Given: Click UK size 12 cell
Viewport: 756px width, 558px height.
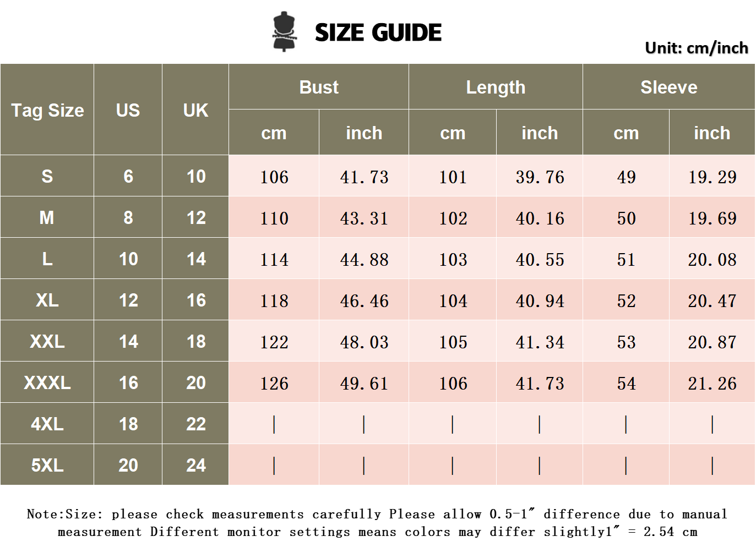Looking at the screenshot, I should click(x=195, y=217).
